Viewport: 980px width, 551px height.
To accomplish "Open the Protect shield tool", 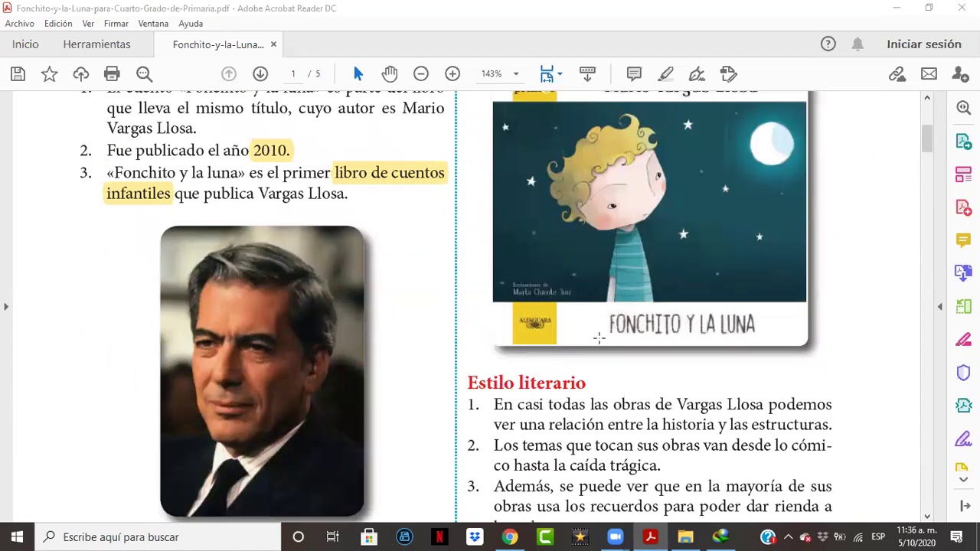I will coord(963,373).
